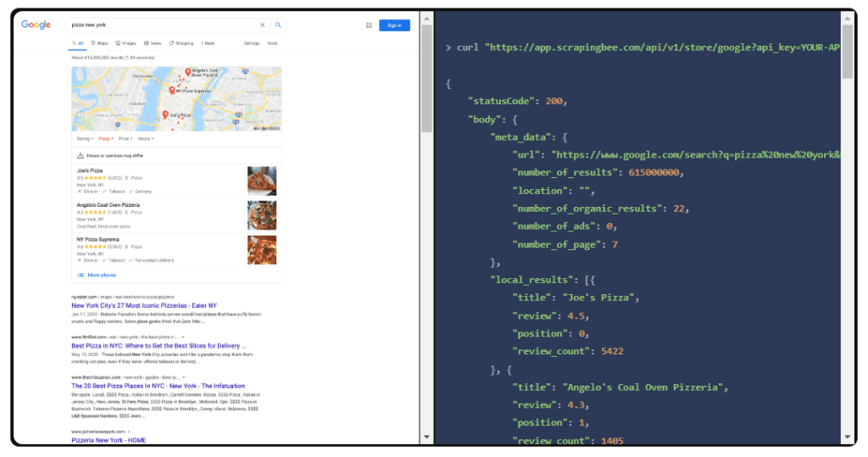Clear the search box with the X icon

(263, 25)
